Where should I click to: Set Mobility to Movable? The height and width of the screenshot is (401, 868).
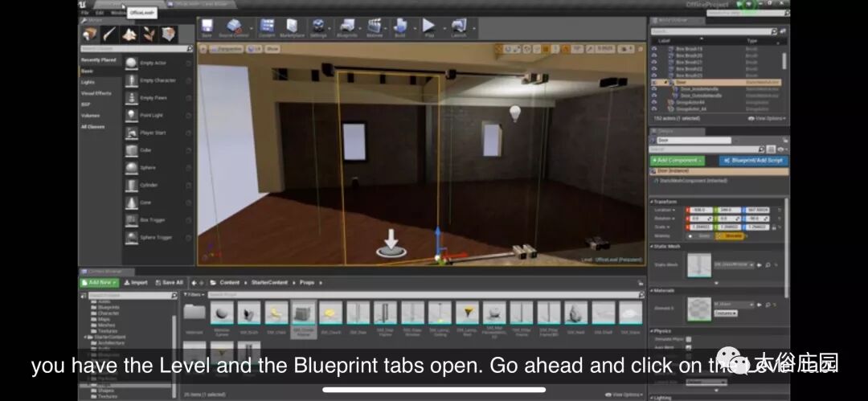click(729, 236)
